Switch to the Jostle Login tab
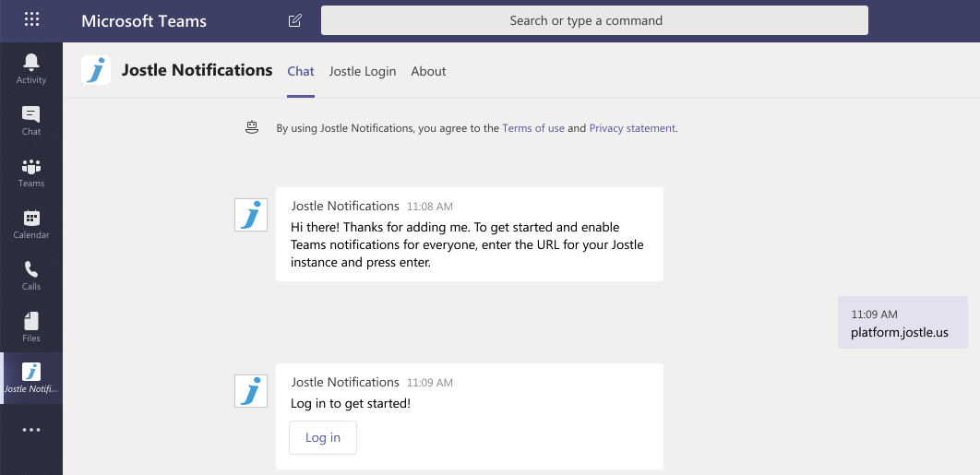Screen dimensions: 980x475 coord(363,71)
